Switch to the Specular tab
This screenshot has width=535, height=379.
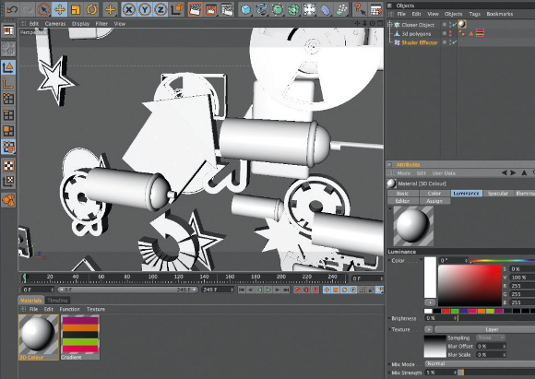click(497, 193)
